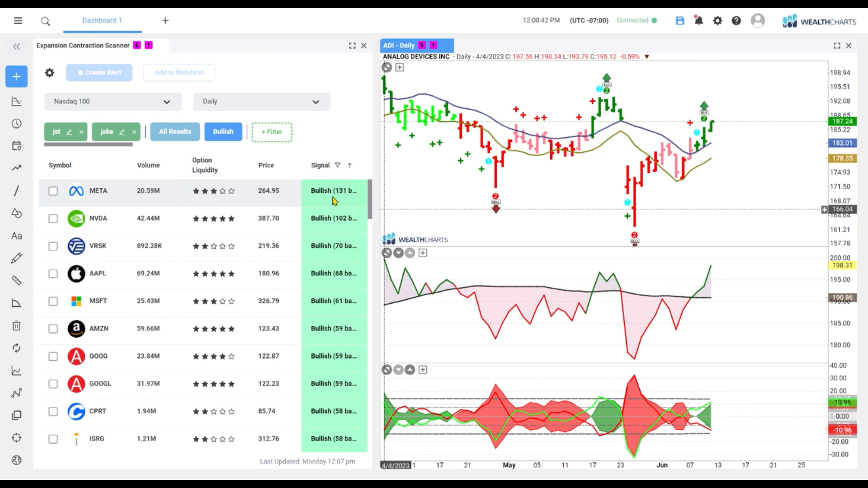Click the refresh cycle icon in sidebar
The height and width of the screenshot is (488, 868).
(x=16, y=348)
